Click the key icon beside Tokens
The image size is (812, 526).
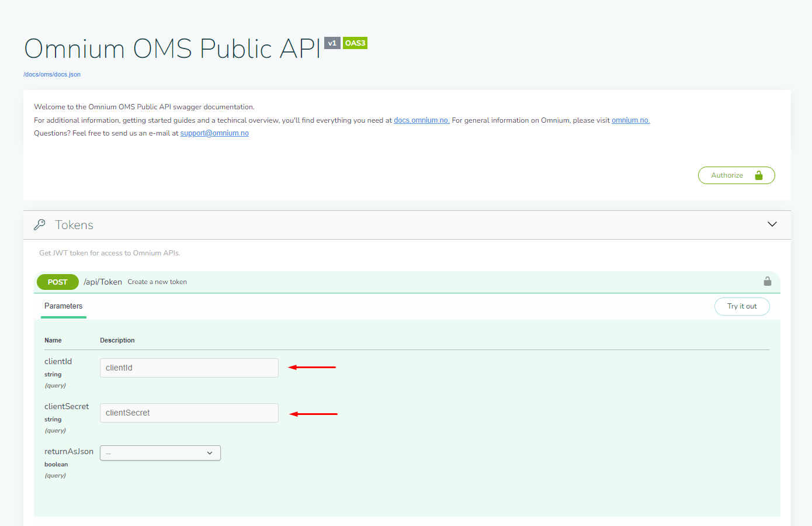pos(40,224)
